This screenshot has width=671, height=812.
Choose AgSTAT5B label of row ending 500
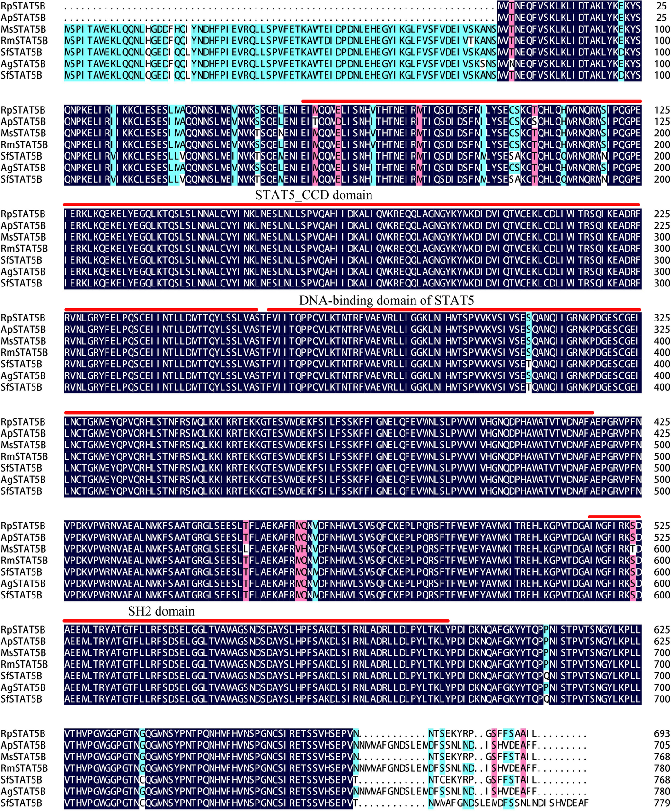(x=23, y=480)
